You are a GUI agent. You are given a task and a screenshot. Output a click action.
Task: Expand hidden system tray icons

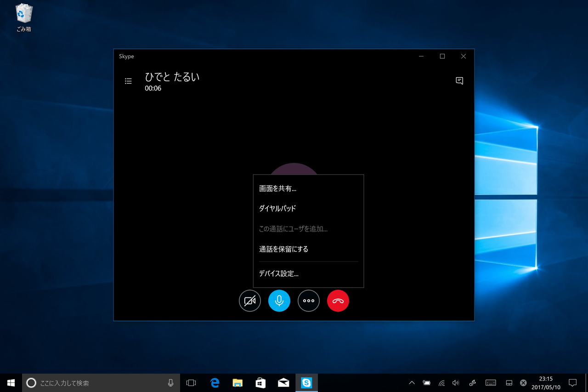click(412, 382)
